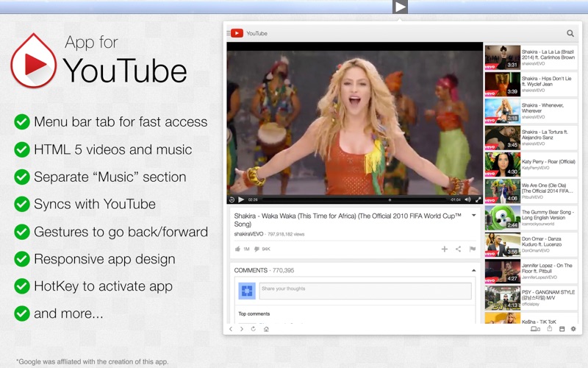Play the Waka Waka video
The height and width of the screenshot is (368, 588).
tap(241, 199)
